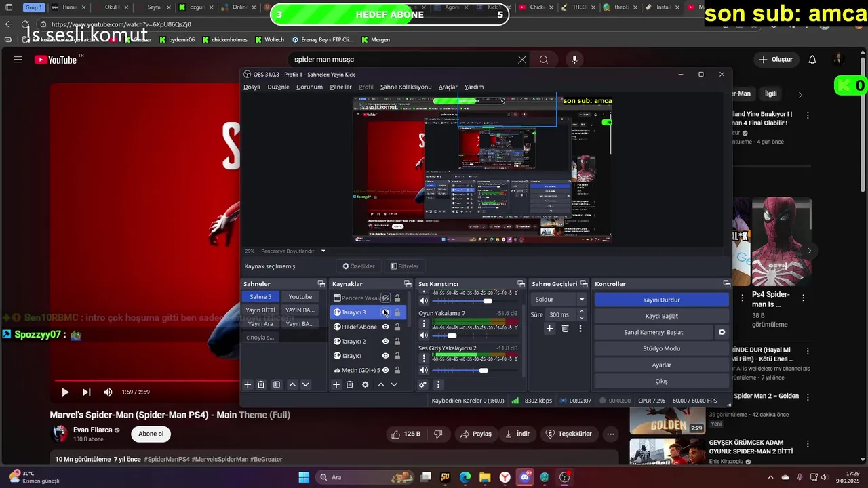Open Düzenle menu in OBS

(278, 87)
